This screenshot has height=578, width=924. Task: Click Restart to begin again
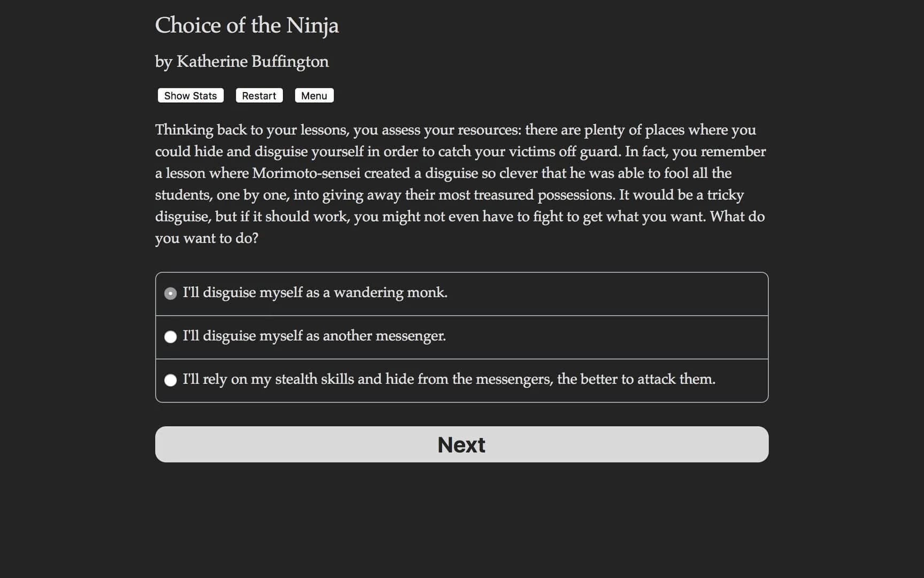[x=259, y=95]
